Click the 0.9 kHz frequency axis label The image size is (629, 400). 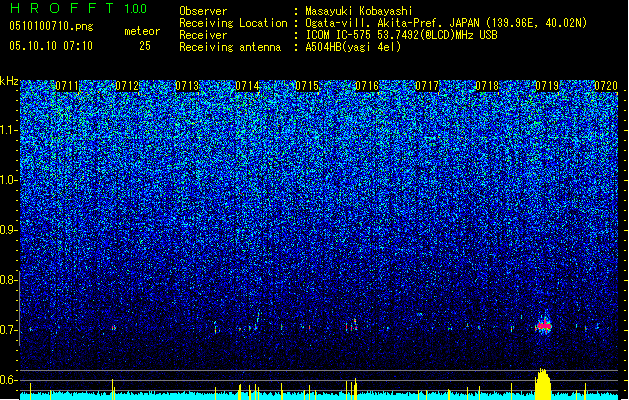9,230
